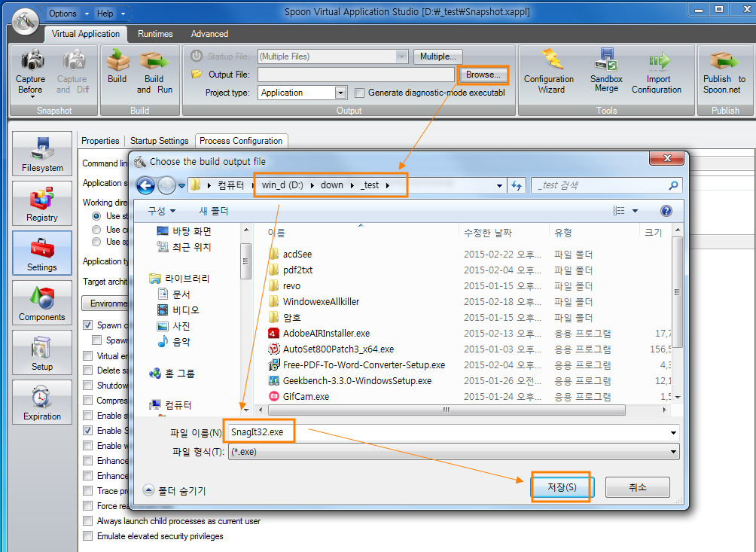756x552 pixels.
Task: Expand the file name history dropdown
Action: [673, 433]
